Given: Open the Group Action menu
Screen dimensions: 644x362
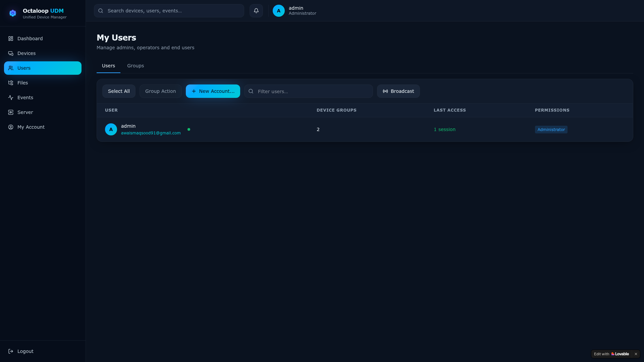Looking at the screenshot, I should (160, 91).
